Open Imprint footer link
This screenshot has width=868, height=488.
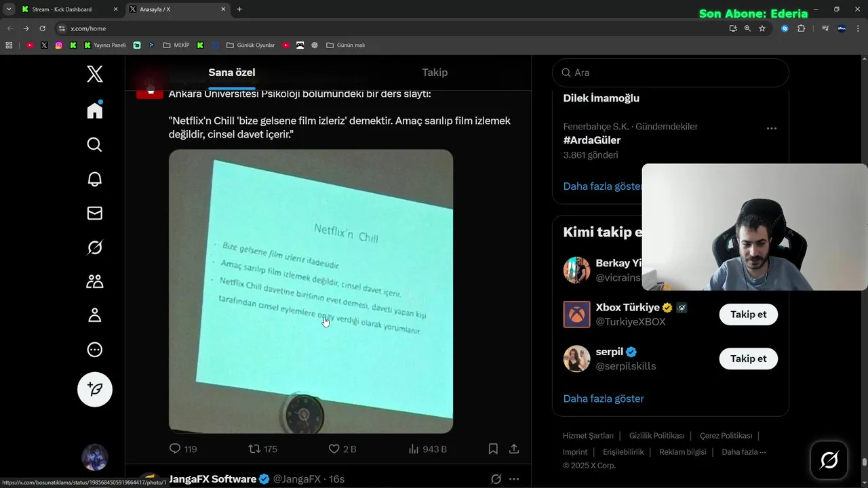(x=575, y=452)
